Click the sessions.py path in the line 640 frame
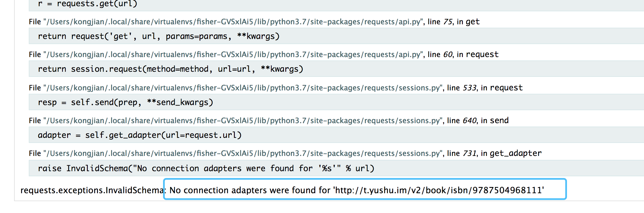Image resolution: width=644 pixels, height=213 pixels. coord(243,121)
